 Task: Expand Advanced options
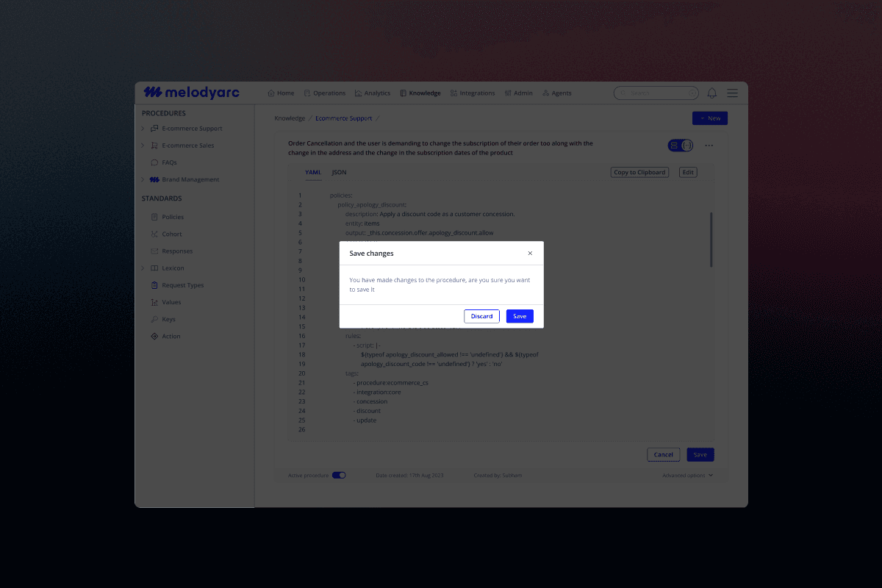coord(687,476)
